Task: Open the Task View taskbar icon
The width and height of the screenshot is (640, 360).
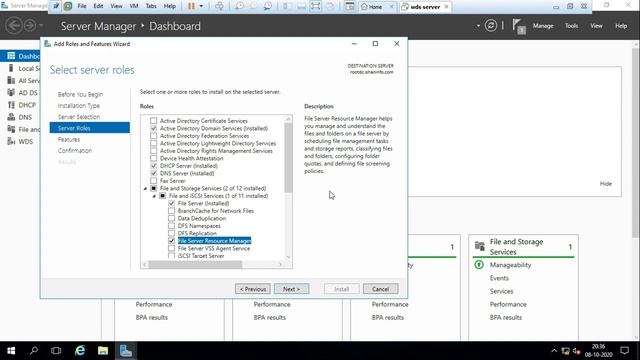Action: pos(56,351)
